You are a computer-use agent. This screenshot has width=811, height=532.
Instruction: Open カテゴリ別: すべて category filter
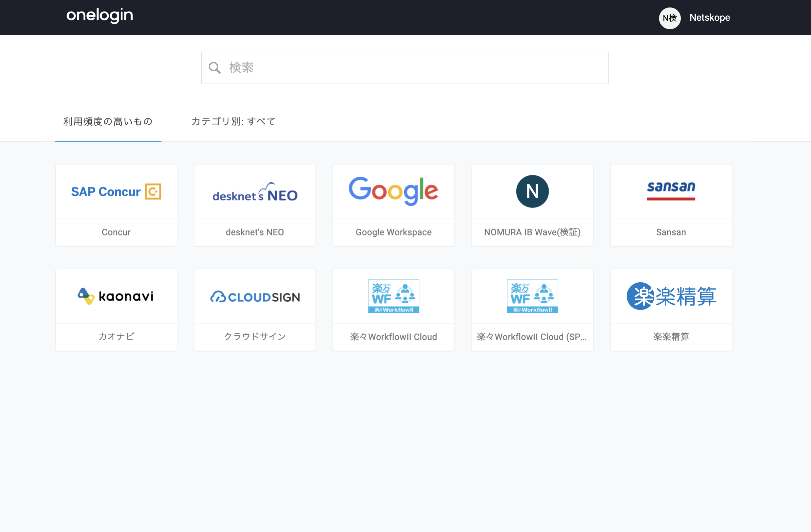(234, 122)
